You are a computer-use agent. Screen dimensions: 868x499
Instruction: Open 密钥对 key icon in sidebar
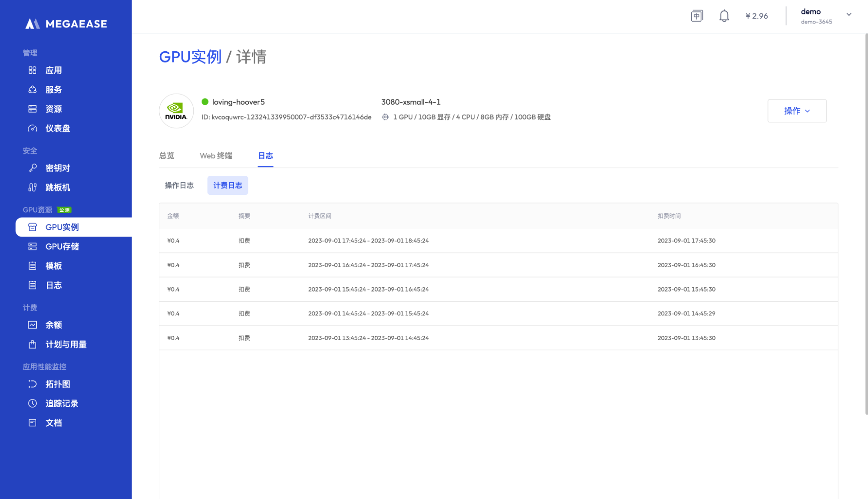(x=33, y=168)
